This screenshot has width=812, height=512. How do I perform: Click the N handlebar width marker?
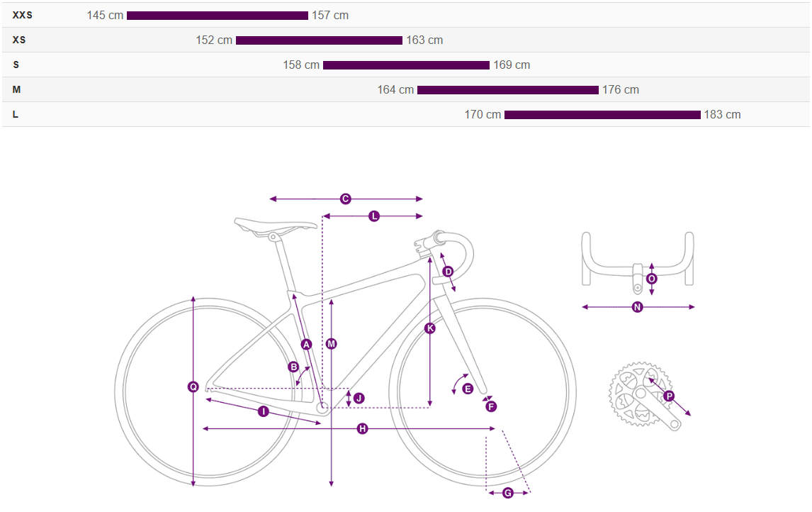[637, 307]
